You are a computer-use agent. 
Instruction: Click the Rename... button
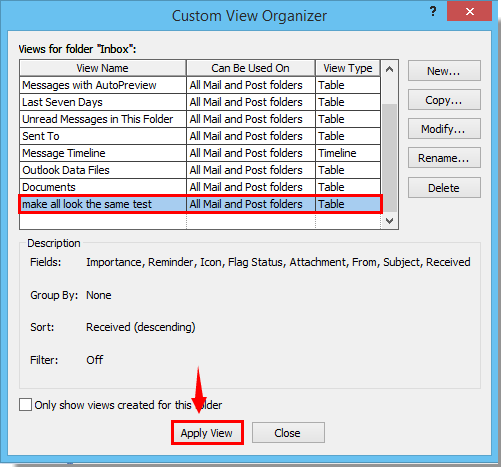pos(444,158)
